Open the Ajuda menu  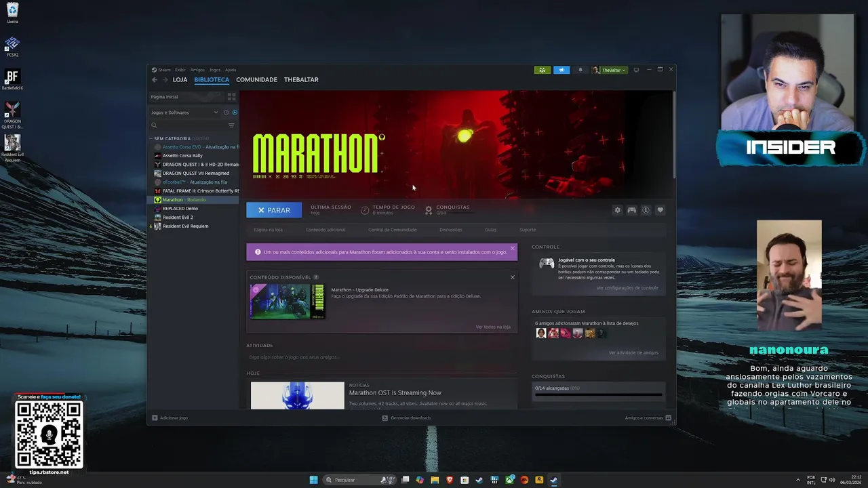click(231, 70)
